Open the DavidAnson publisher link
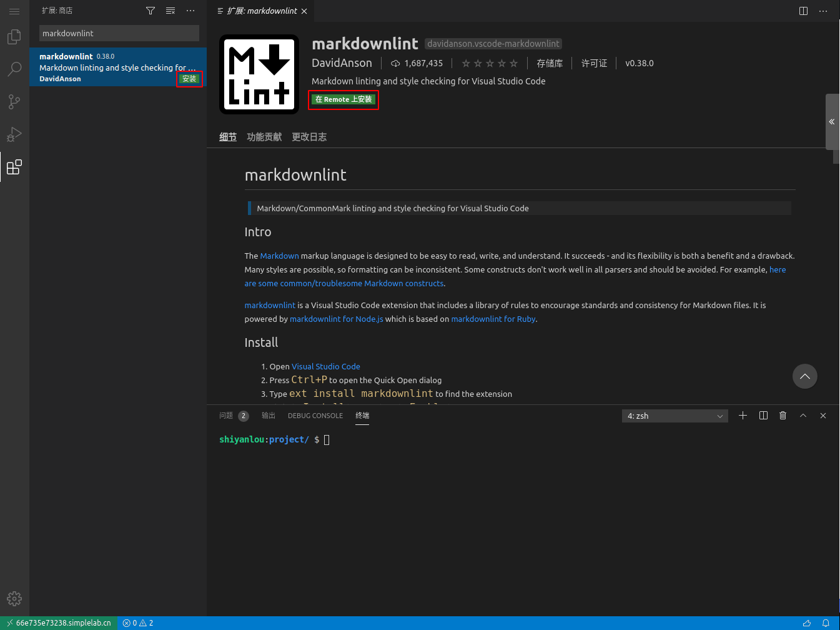This screenshot has height=630, width=840. pyautogui.click(x=342, y=63)
